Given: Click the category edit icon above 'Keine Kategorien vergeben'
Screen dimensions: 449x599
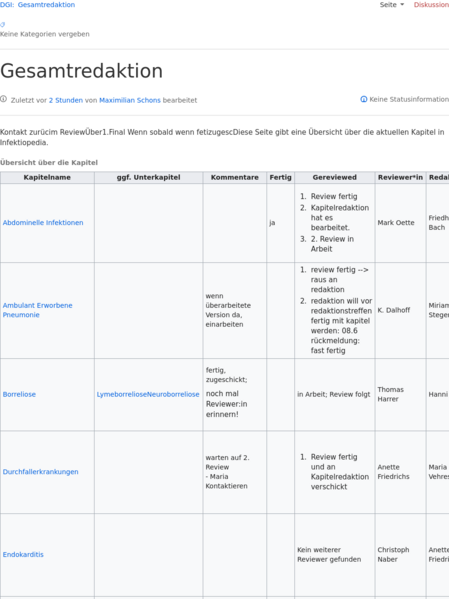Looking at the screenshot, I should (x=3, y=24).
